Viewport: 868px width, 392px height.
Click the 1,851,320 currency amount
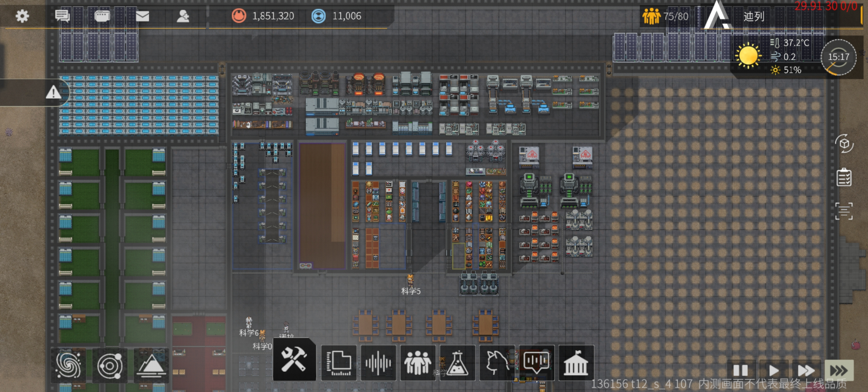click(273, 16)
